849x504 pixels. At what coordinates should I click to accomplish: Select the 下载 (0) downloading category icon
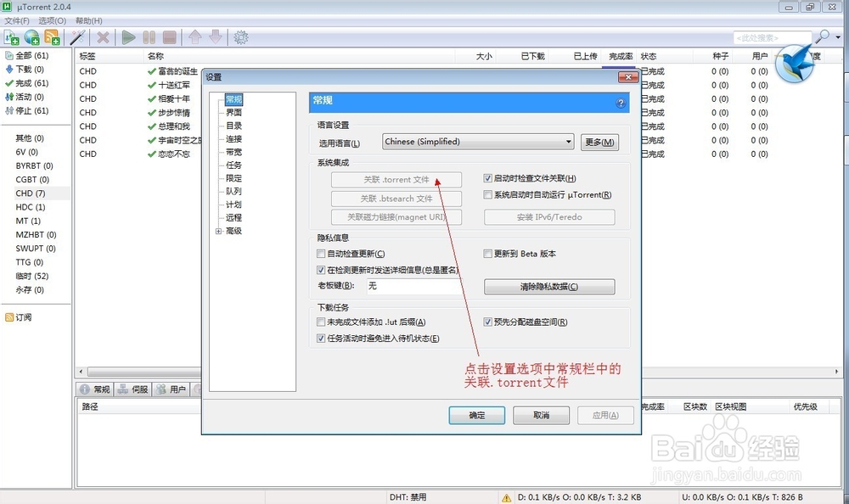click(x=9, y=70)
